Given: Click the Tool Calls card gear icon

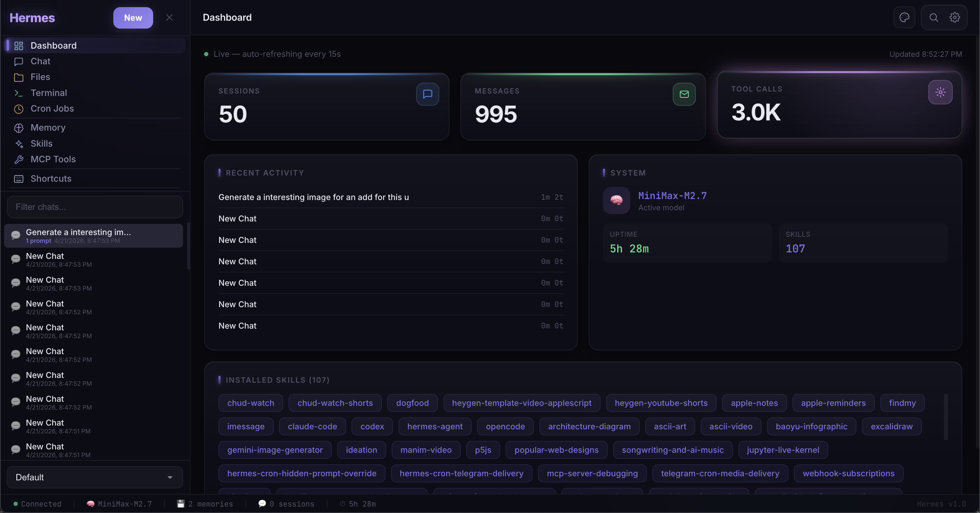Looking at the screenshot, I should 940,92.
